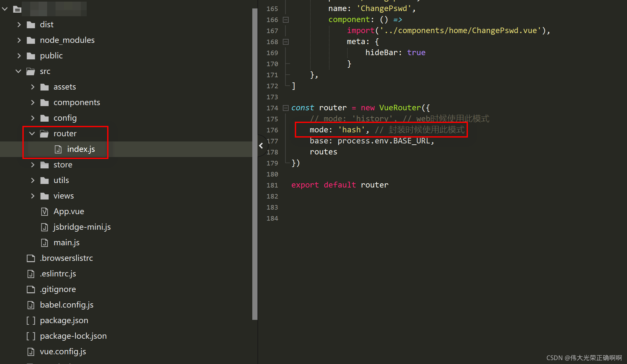
Task: Click the file icon next to jsbridge-mini.js
Action: tap(44, 227)
